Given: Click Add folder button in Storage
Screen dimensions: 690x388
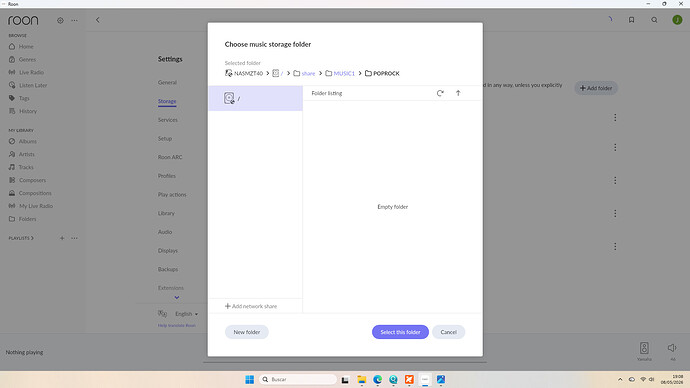Looking at the screenshot, I should [596, 88].
